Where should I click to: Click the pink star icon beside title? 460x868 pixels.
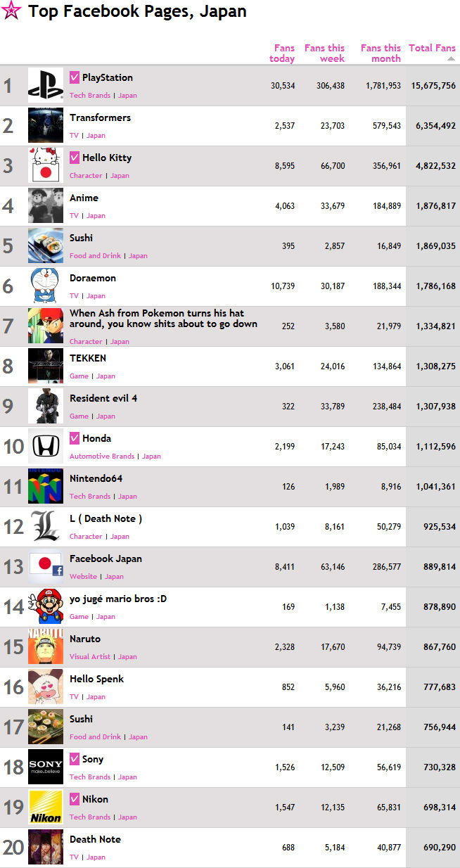click(11, 11)
